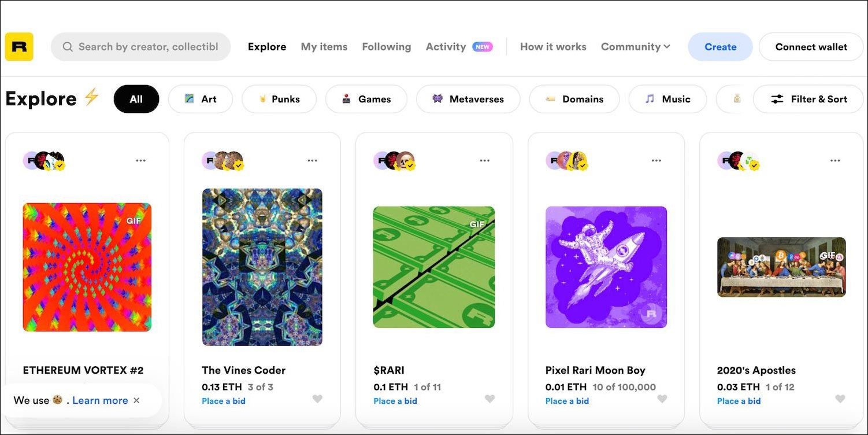Open more options on The Vines Coder card
Viewport: 868px width, 435px height.
313,161
